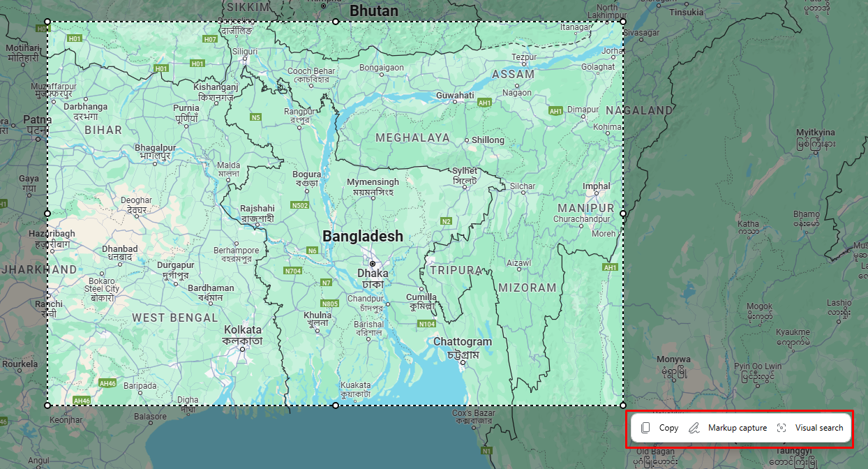Click the Bangladesh country label
The image size is (868, 469).
(x=362, y=236)
